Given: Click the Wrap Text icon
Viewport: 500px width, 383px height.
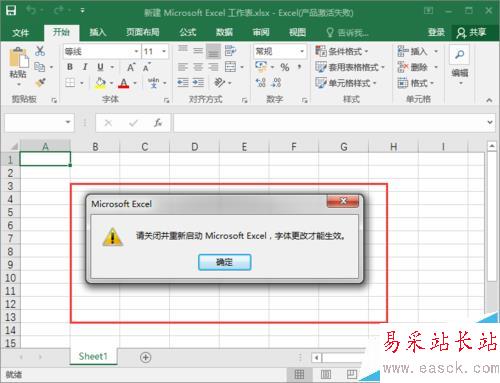Looking at the screenshot, I should click(230, 51).
